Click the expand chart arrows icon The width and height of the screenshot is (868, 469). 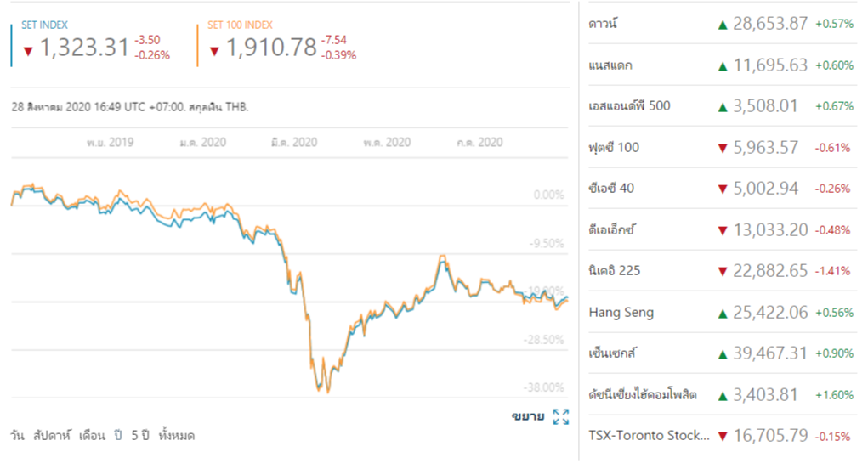click(x=560, y=416)
